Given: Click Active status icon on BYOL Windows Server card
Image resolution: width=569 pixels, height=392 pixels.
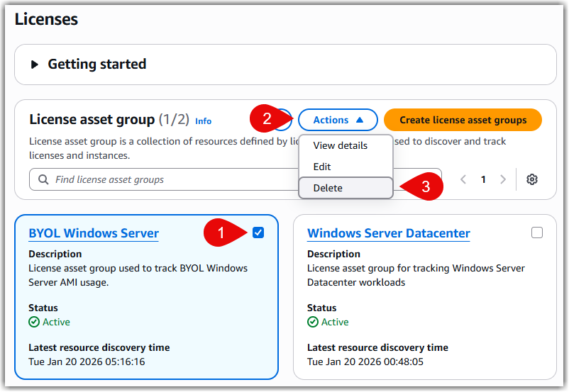Looking at the screenshot, I should [34, 322].
